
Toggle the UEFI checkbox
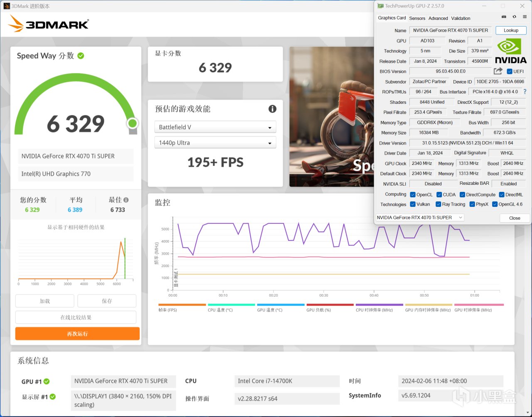pos(510,71)
